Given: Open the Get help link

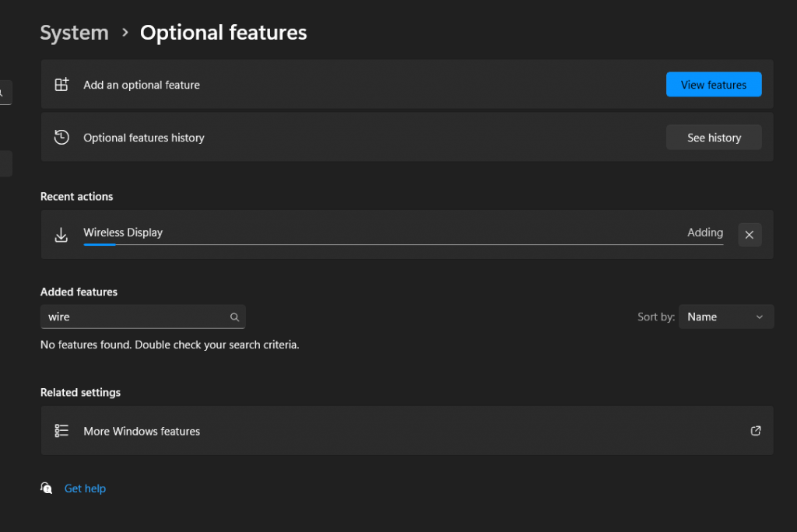Looking at the screenshot, I should click(x=85, y=488).
